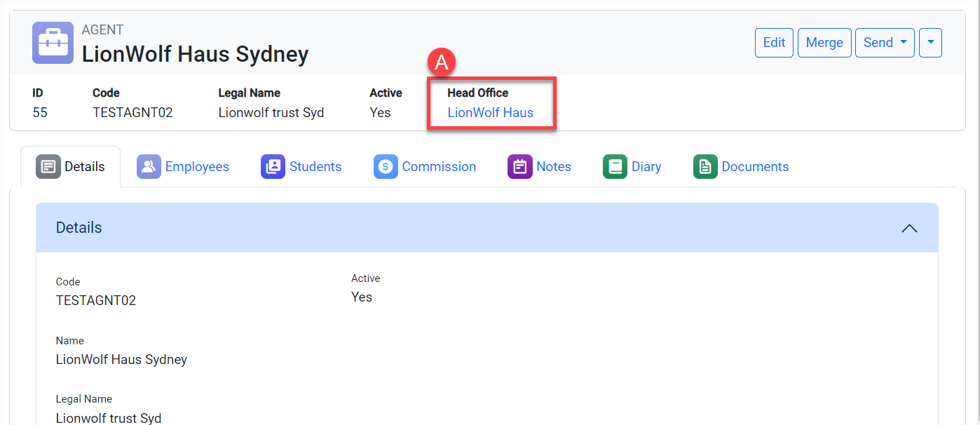Click the Documents file icon

tap(705, 167)
